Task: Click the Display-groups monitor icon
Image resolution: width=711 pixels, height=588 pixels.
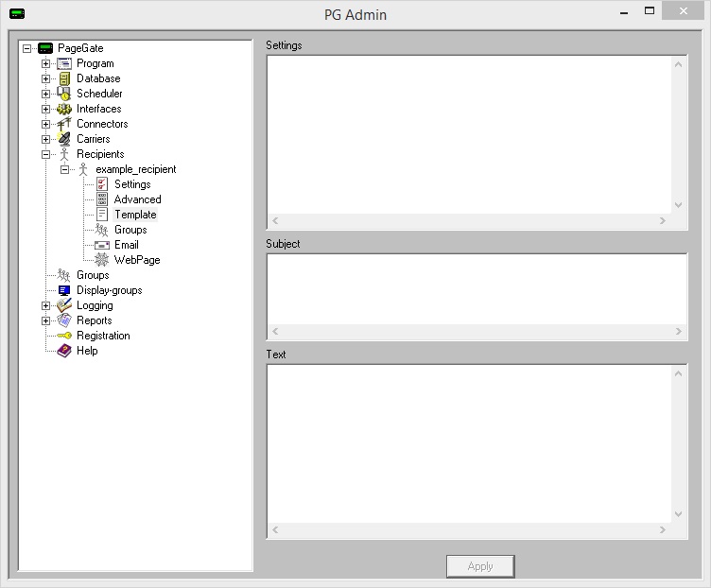Action: coord(64,290)
